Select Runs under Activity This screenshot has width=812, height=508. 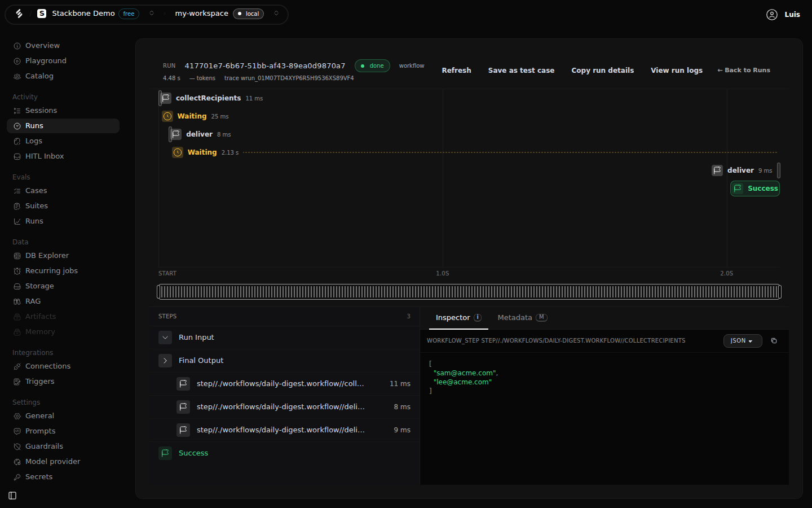point(63,126)
